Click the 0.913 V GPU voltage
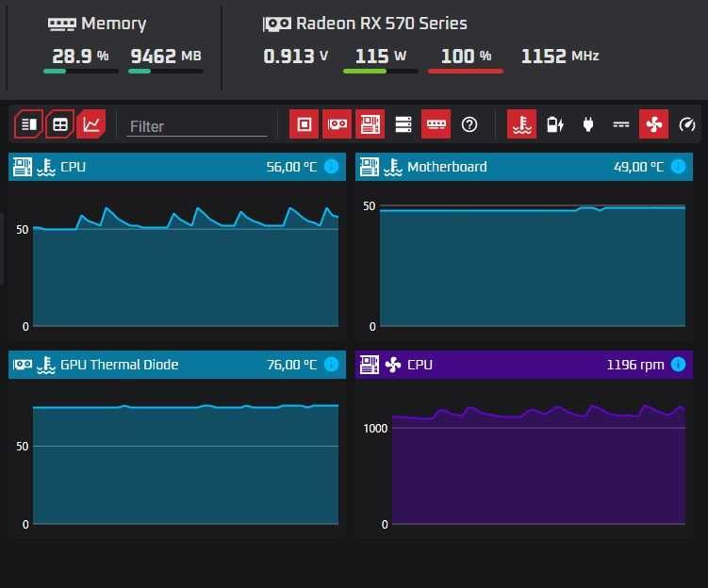Screen dimensions: 708x588 [x=296, y=56]
